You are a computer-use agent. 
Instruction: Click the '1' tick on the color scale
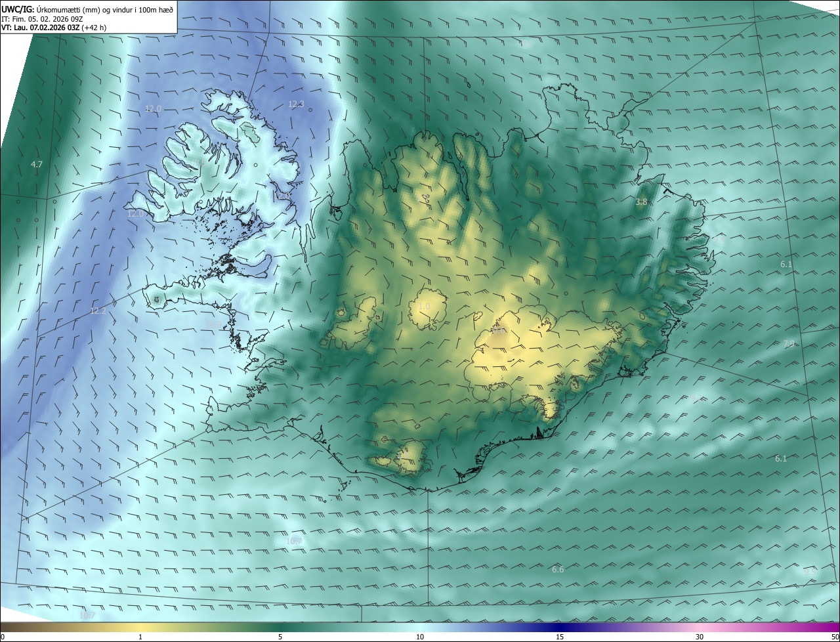141,637
